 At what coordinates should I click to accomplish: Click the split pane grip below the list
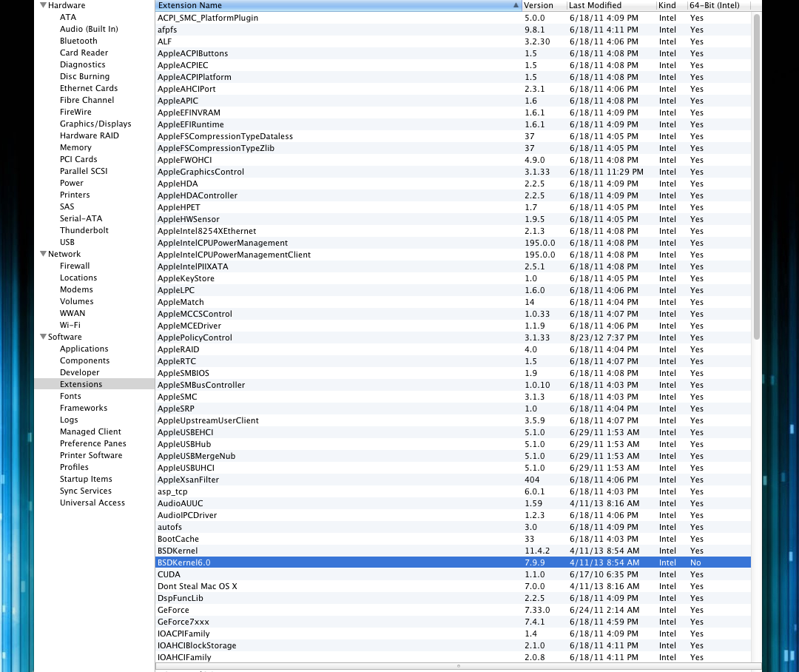[459, 666]
